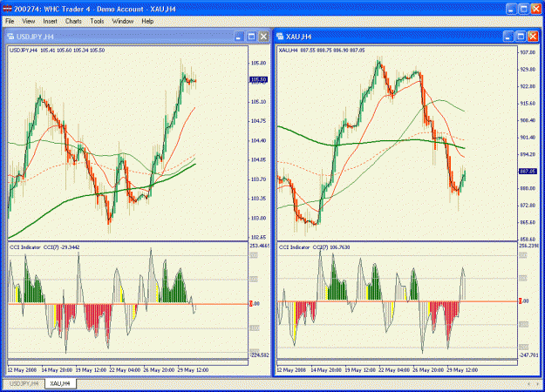This screenshot has height=392, width=545.
Task: Minimize the USDJPY,H4 chart window
Action: pyautogui.click(x=238, y=37)
